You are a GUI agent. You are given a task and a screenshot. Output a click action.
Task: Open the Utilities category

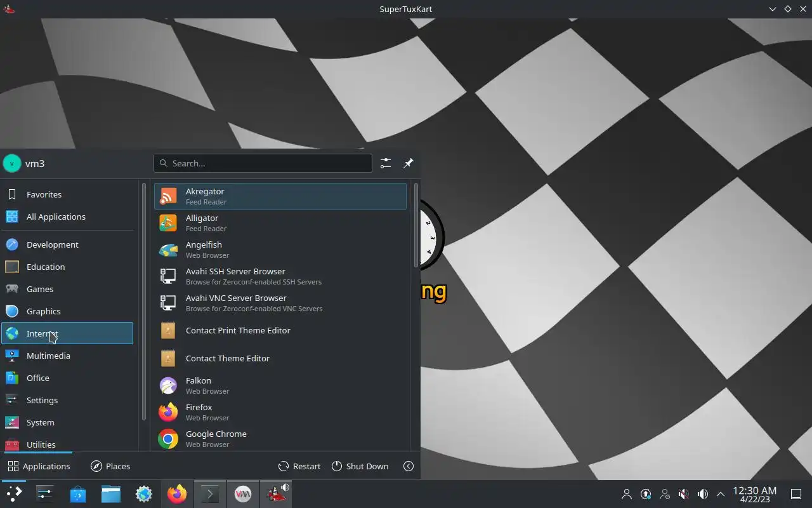tap(67, 444)
